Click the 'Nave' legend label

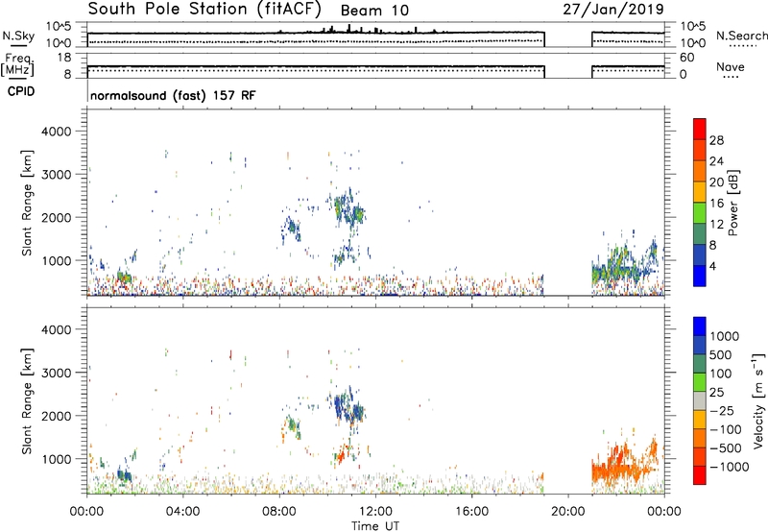click(731, 66)
